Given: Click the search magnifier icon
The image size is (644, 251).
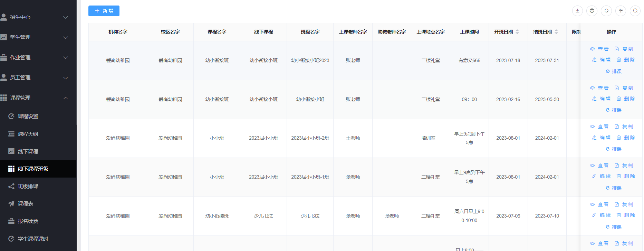Looking at the screenshot, I should [x=635, y=11].
